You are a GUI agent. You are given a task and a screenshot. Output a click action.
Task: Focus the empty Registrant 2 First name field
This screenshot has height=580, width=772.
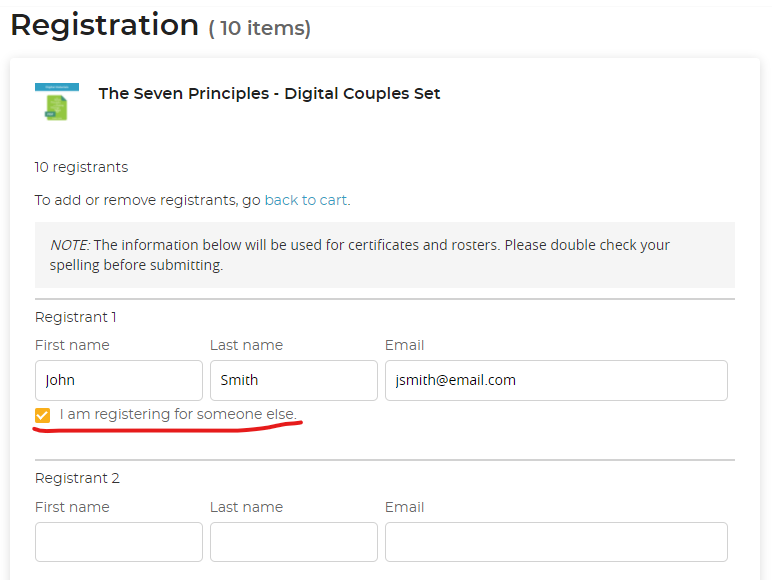(x=118, y=542)
